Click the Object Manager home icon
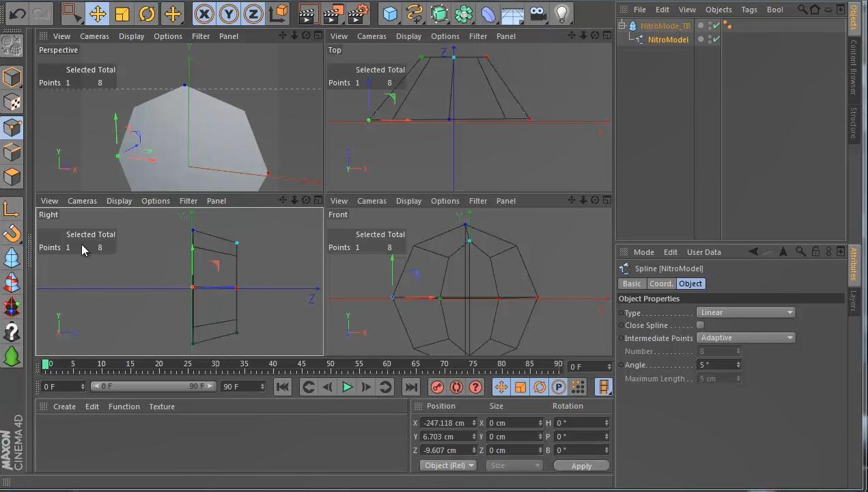 pos(815,10)
